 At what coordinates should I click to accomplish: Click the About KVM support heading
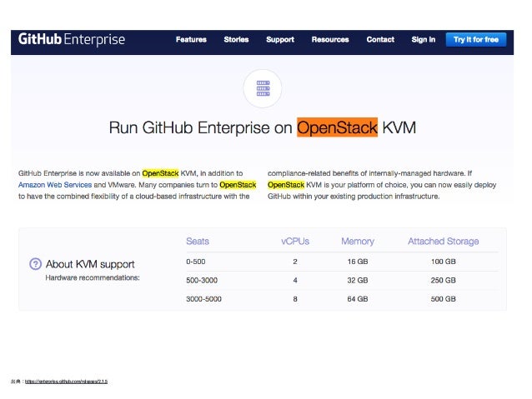click(x=90, y=264)
